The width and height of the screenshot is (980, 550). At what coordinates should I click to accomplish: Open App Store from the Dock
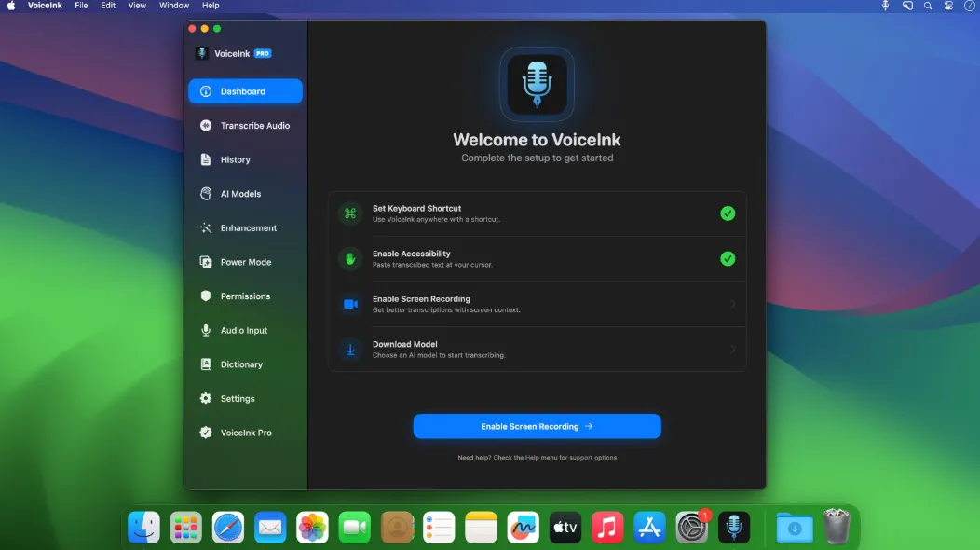[x=649, y=528]
